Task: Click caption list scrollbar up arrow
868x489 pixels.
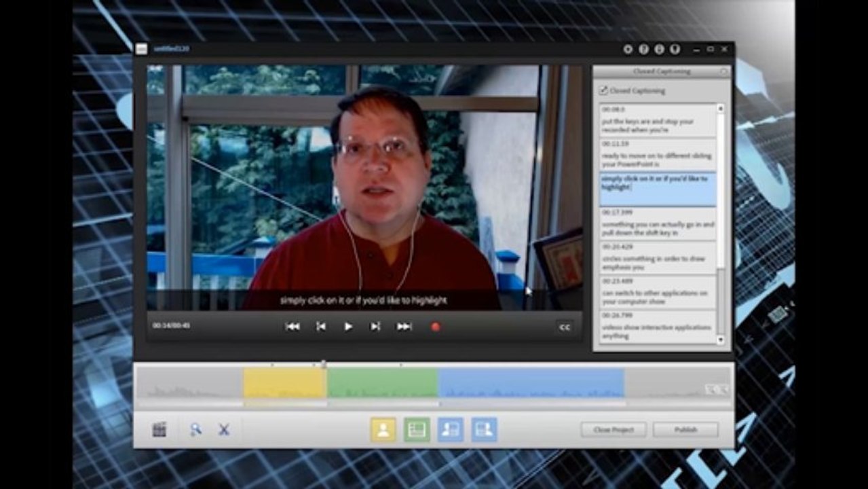Action: [x=721, y=109]
